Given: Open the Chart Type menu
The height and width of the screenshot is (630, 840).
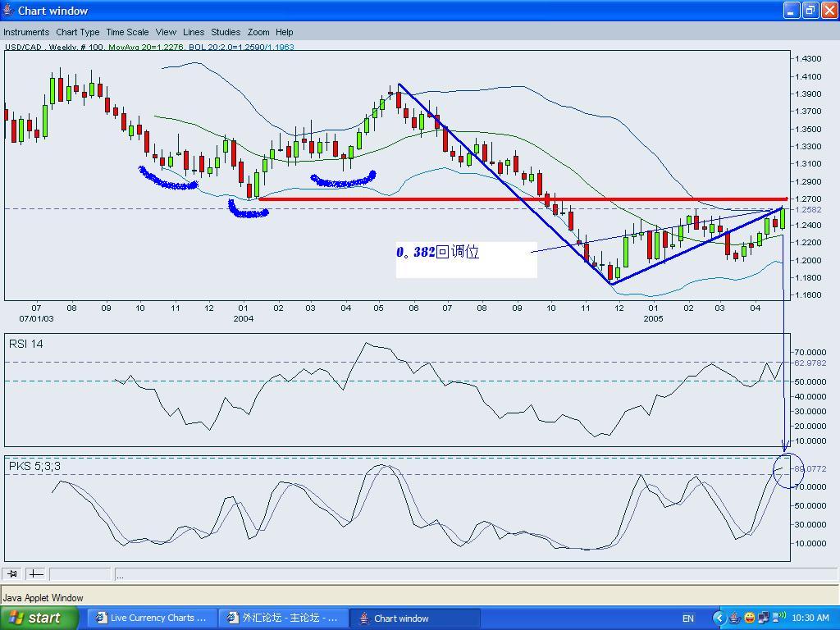Looking at the screenshot, I should (78, 32).
